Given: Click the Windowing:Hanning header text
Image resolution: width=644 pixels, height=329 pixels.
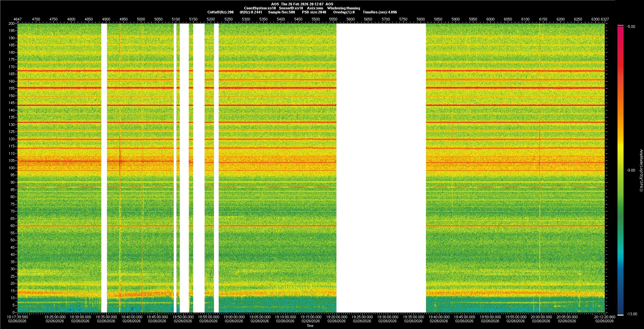Looking at the screenshot, I should pos(343,8).
